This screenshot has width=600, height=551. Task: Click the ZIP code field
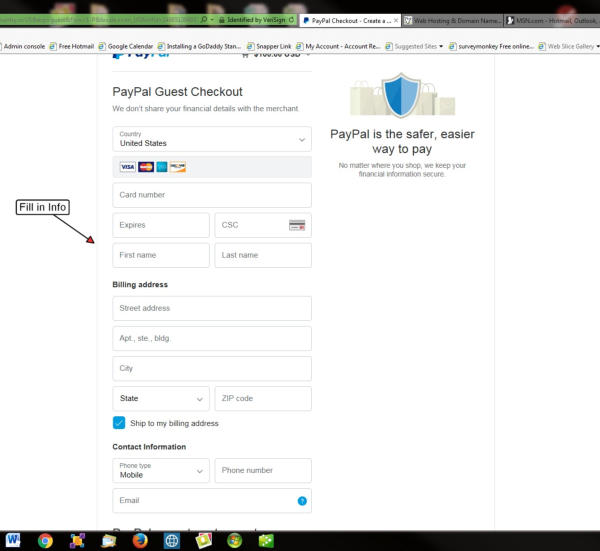262,398
